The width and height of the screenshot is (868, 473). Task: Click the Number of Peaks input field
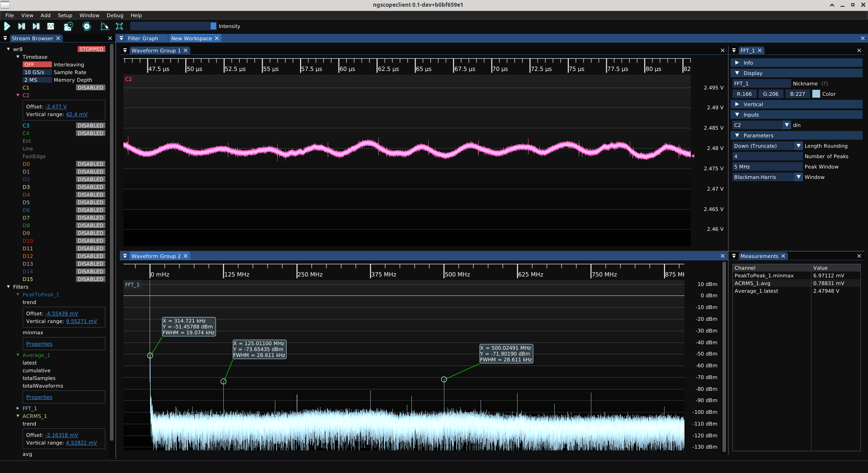(x=767, y=156)
